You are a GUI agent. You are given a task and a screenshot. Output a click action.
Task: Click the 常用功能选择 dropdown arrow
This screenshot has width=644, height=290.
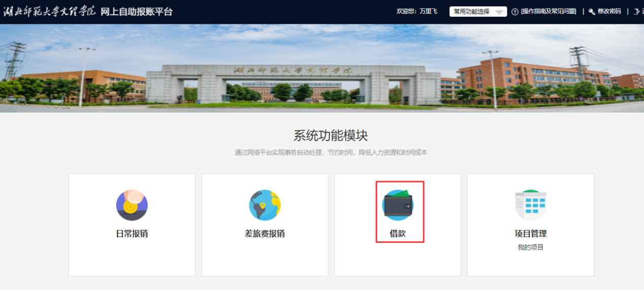coord(499,12)
